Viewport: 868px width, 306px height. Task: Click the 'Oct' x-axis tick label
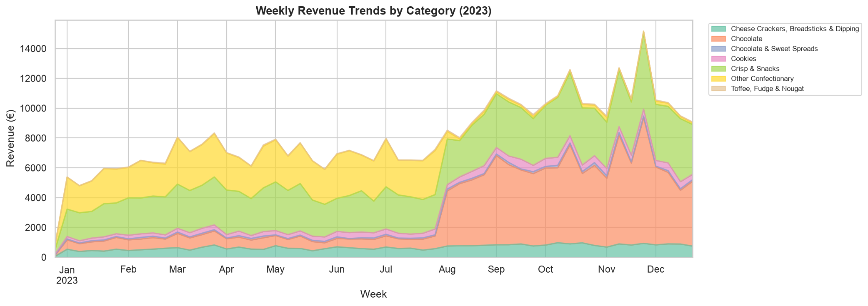[x=545, y=269]
